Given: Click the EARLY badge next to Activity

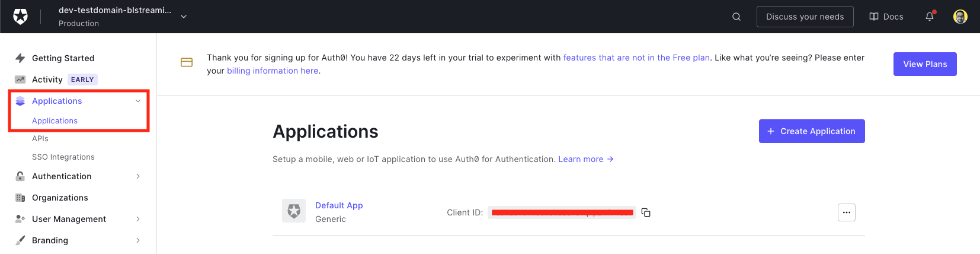Looking at the screenshot, I should [x=82, y=80].
